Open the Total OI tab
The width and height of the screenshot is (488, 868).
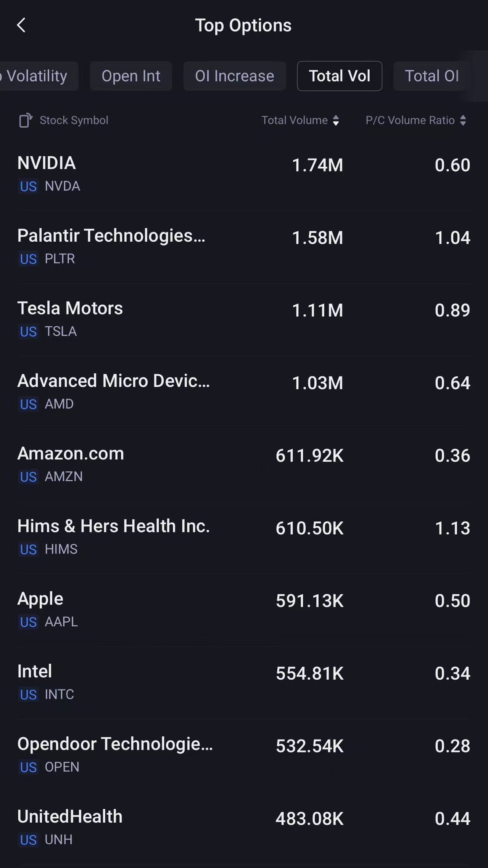click(432, 76)
